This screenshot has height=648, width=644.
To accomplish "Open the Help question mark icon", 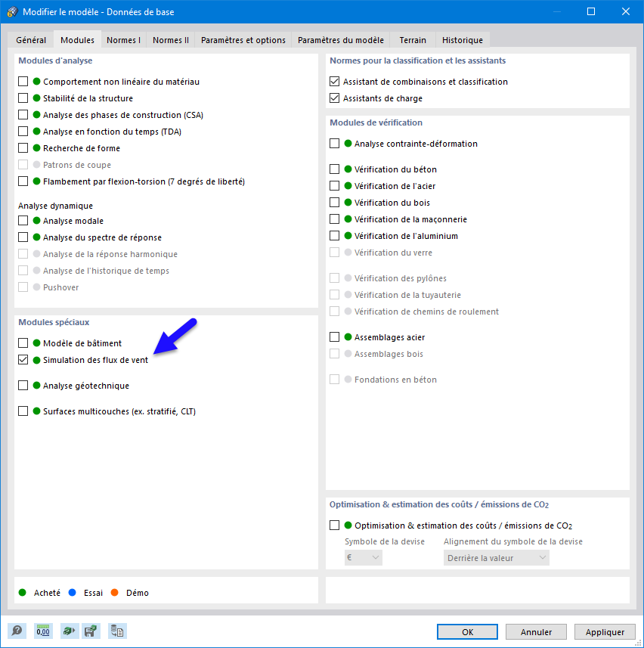I will pos(16,631).
